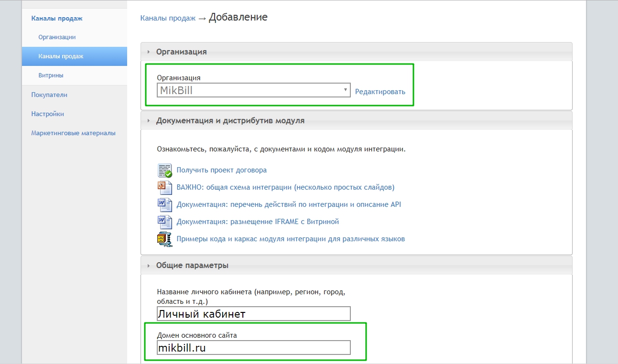The width and height of the screenshot is (618, 364).
Task: Click the Word icon beside IFRAME documentation
Action: [164, 222]
